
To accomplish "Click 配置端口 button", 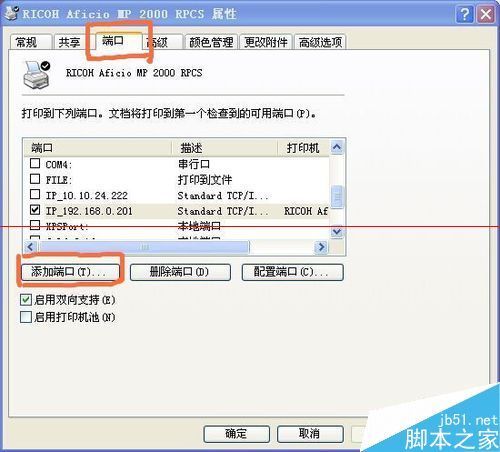I will click(x=292, y=272).
